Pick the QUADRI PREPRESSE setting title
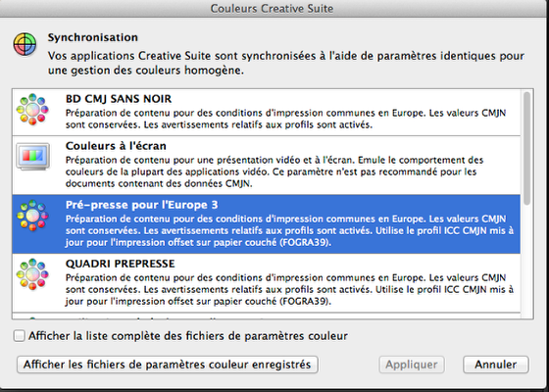The width and height of the screenshot is (549, 392). tap(120, 264)
